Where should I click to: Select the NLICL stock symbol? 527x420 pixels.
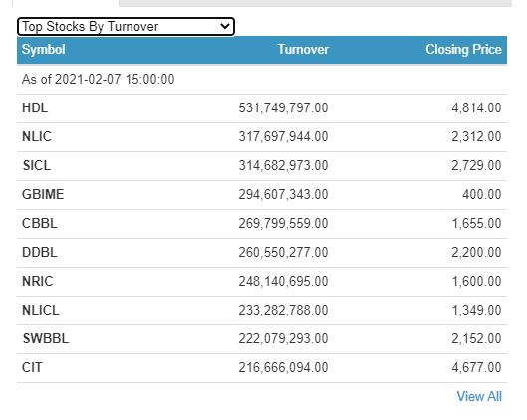pos(40,311)
